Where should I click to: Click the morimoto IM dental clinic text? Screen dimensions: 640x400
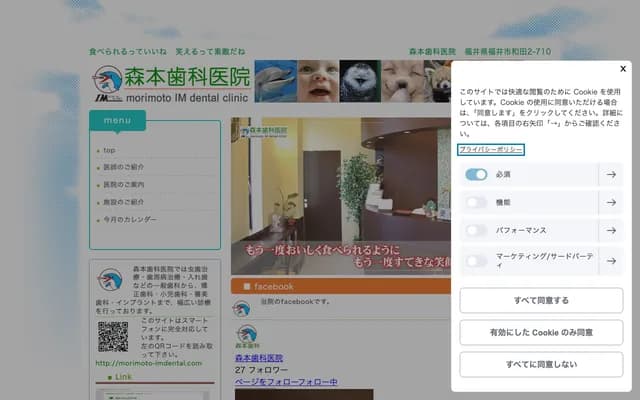tap(187, 98)
